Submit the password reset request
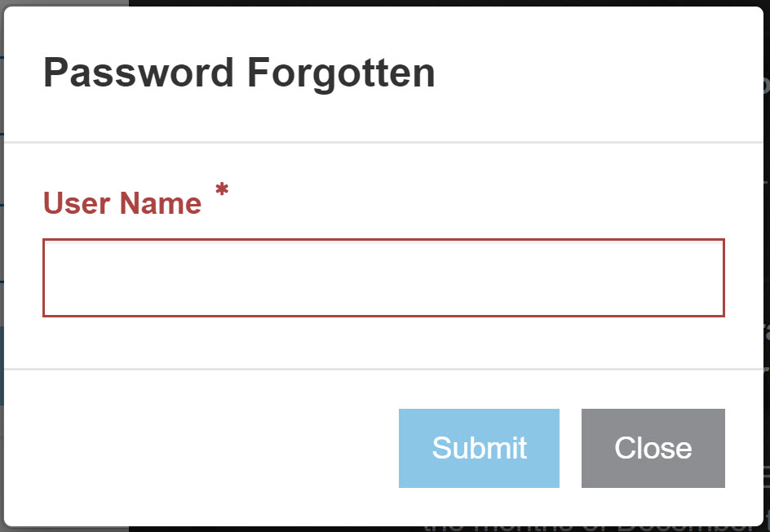 pyautogui.click(x=479, y=448)
